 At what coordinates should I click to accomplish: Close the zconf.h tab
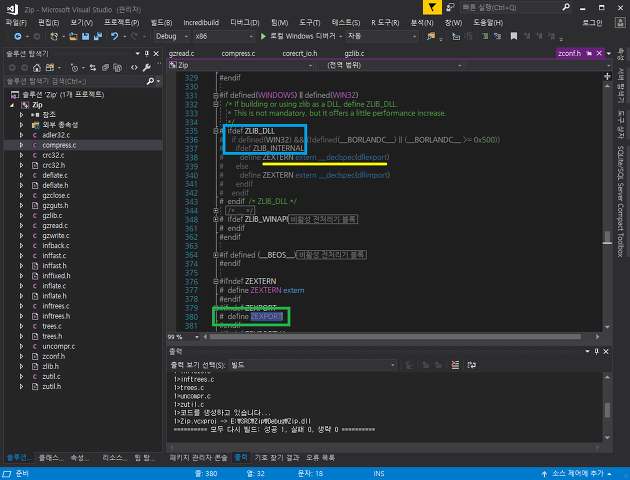point(599,53)
